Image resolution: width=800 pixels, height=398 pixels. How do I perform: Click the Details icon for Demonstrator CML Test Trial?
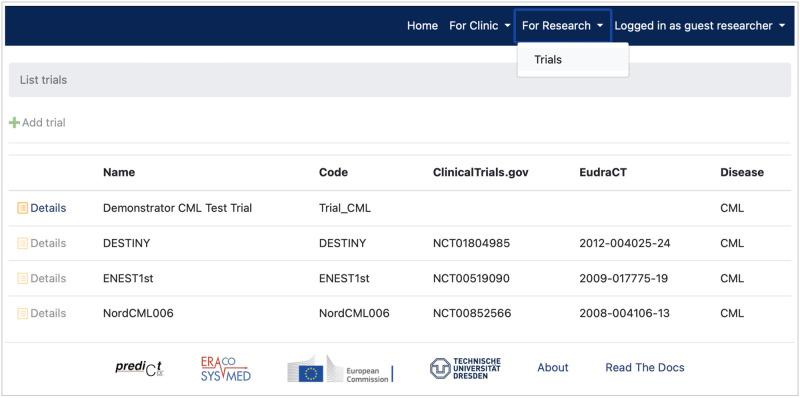coord(22,208)
